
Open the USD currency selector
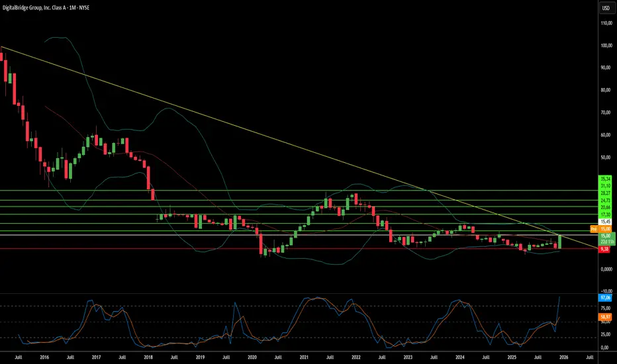coord(606,8)
